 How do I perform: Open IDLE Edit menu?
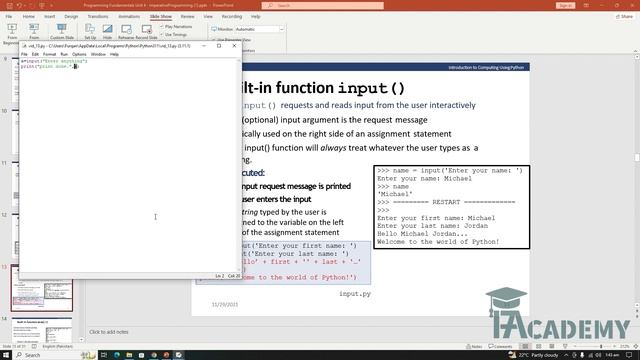35,54
